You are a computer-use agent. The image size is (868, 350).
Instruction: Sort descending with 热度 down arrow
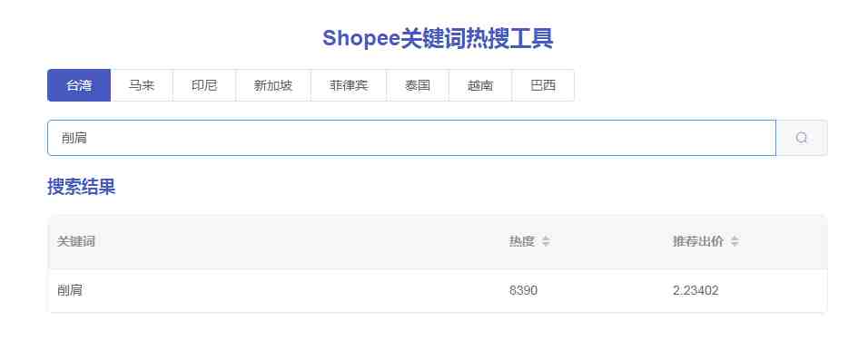pos(546,245)
